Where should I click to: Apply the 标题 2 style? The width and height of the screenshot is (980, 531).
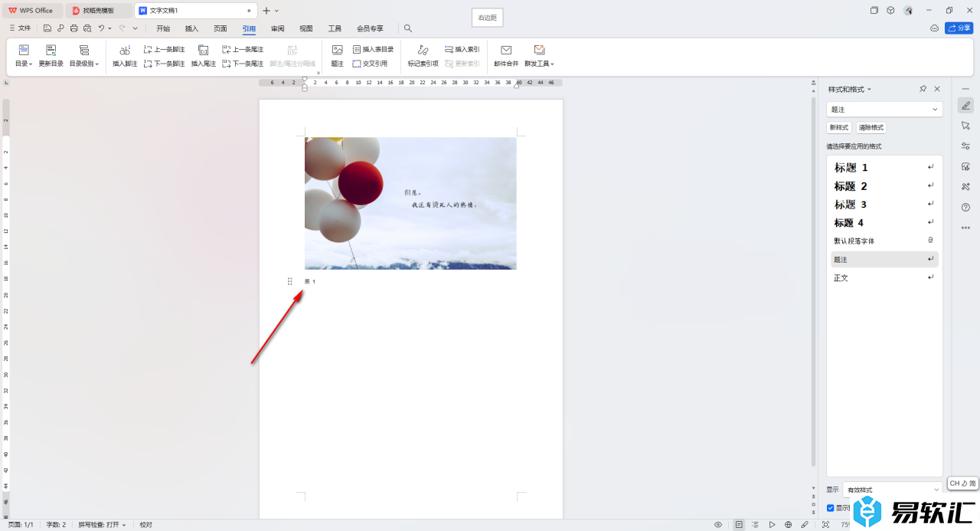[884, 186]
